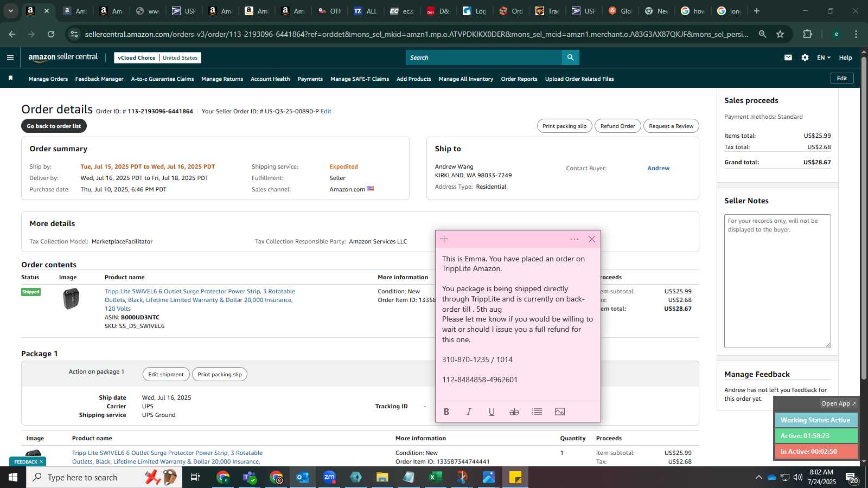Toggle strikethrough in sticky note
Image resolution: width=868 pixels, height=488 pixels.
tap(514, 412)
